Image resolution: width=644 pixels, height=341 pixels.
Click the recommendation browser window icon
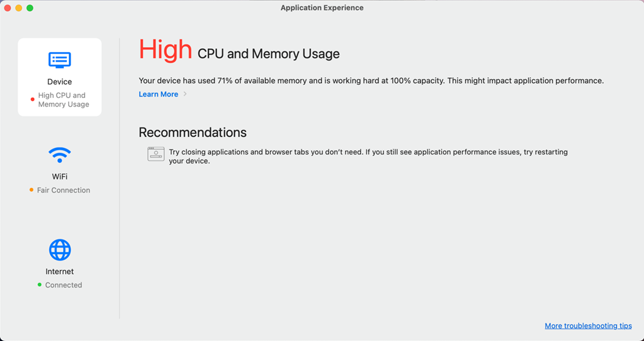click(x=156, y=154)
